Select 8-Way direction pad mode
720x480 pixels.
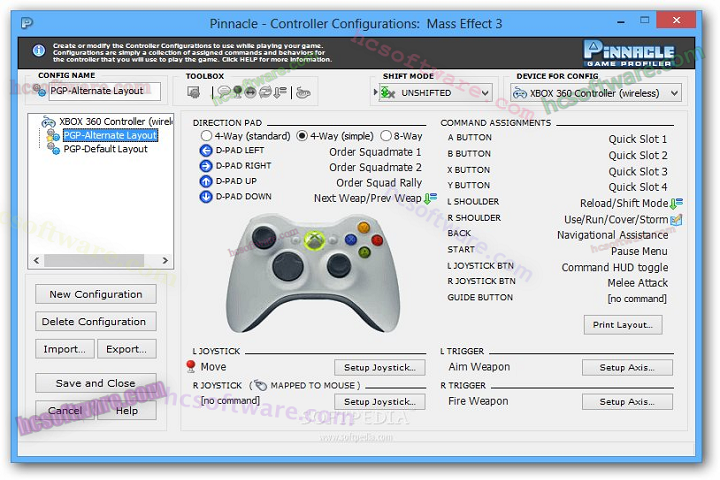coord(401,136)
